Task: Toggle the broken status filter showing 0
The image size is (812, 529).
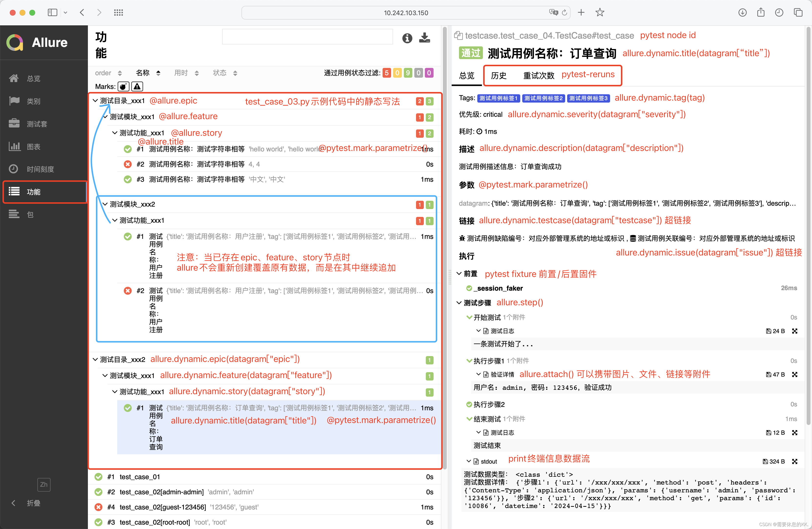Action: [x=397, y=73]
